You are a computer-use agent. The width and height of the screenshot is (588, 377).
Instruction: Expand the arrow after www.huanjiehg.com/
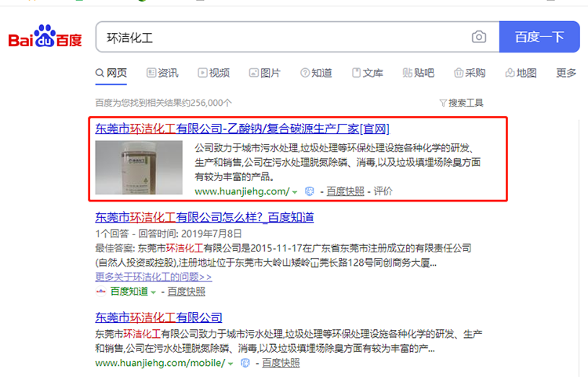pyautogui.click(x=295, y=191)
